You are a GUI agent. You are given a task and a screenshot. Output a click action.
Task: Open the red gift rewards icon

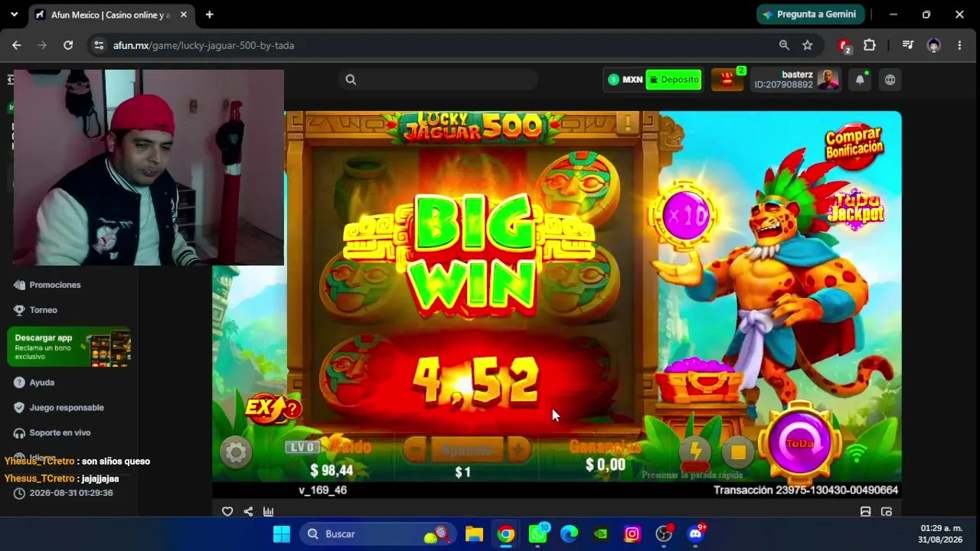[727, 80]
